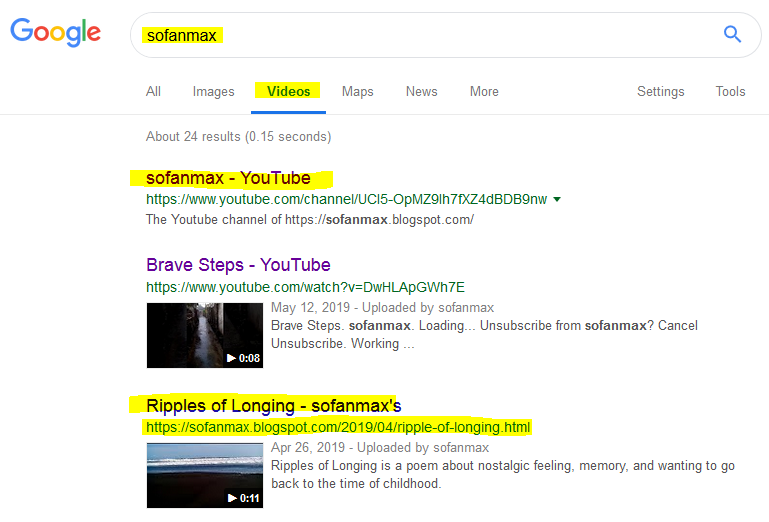The height and width of the screenshot is (522, 769).
Task: Click the YouTube channel URL
Action: coord(346,199)
